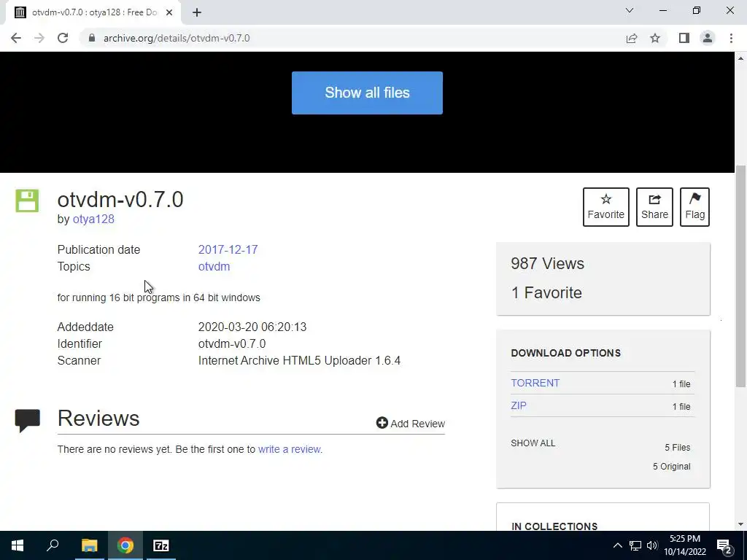Viewport: 747px width, 560px height.
Task: Click the page vertical scrollbar thumb
Action: click(740, 276)
